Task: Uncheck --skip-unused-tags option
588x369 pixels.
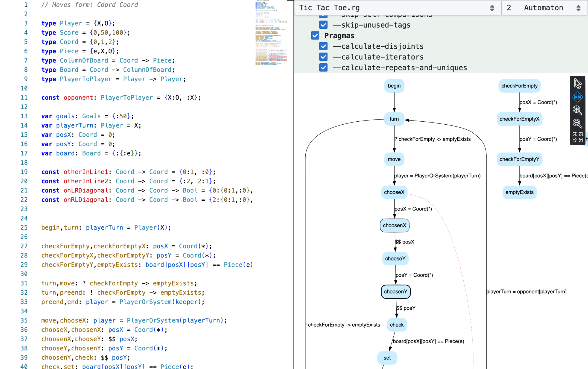Action: click(x=323, y=25)
